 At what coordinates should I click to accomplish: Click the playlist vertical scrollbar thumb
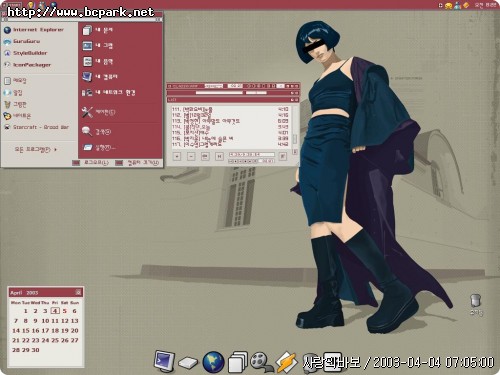[295, 139]
